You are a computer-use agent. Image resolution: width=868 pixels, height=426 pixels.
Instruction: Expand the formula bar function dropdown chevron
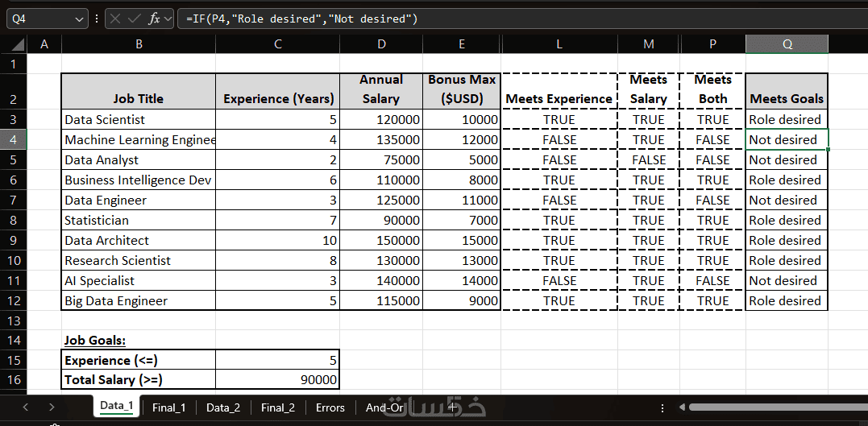(167, 19)
